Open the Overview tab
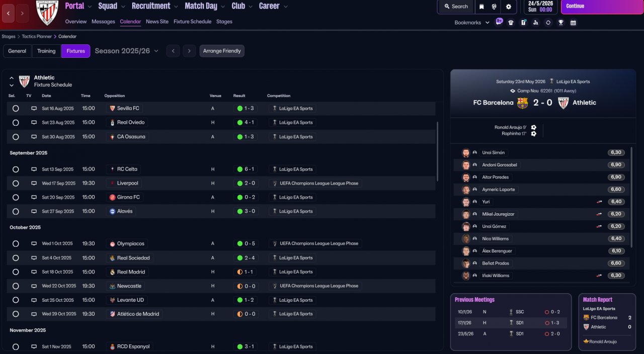644x354 pixels. (76, 22)
